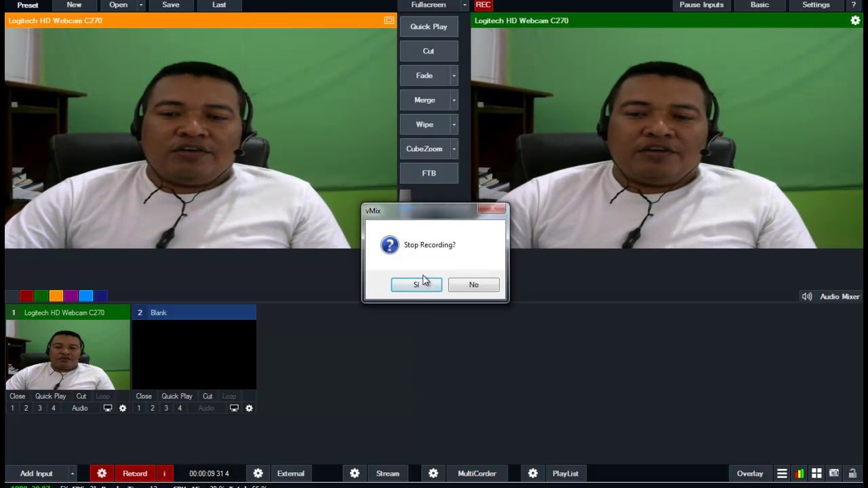Screen dimensions: 868x488
Task: Toggle overlay 3 on Blank input
Action: (166, 408)
